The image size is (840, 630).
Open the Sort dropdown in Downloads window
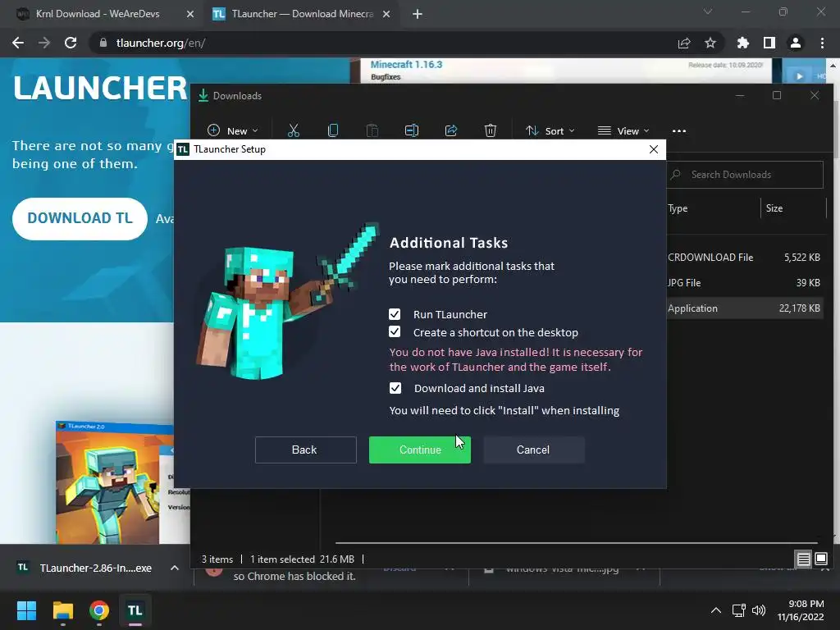(550, 130)
